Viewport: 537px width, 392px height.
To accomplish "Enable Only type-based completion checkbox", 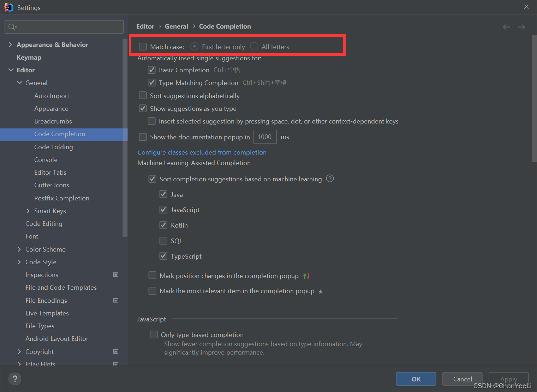I will pos(154,334).
